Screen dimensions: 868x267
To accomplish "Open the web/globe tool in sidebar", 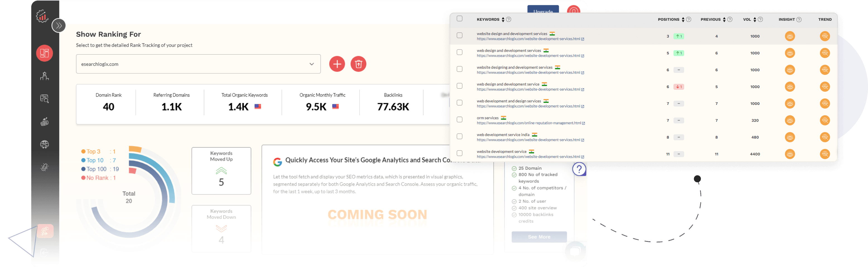I will pyautogui.click(x=44, y=145).
